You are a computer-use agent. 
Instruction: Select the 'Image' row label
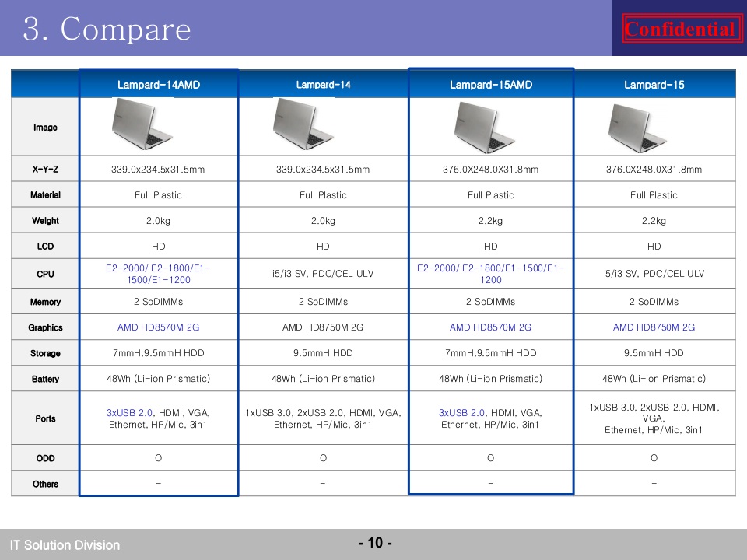tap(45, 127)
